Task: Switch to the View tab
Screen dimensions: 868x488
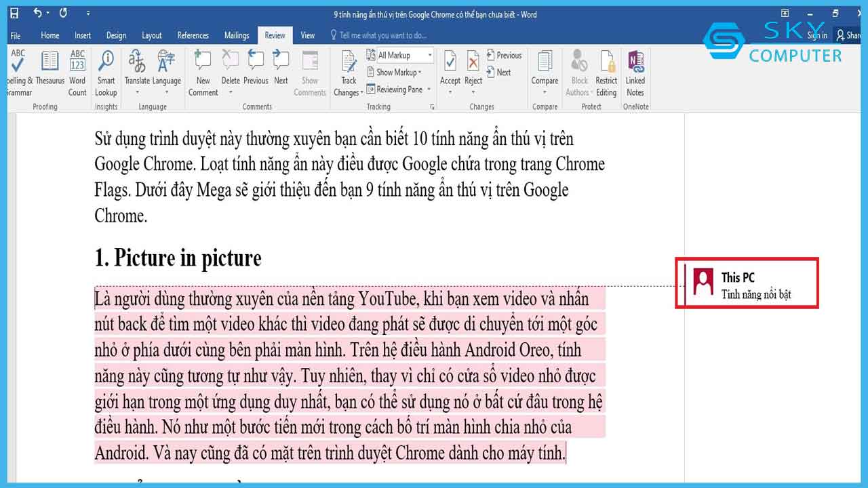Action: pyautogui.click(x=308, y=35)
